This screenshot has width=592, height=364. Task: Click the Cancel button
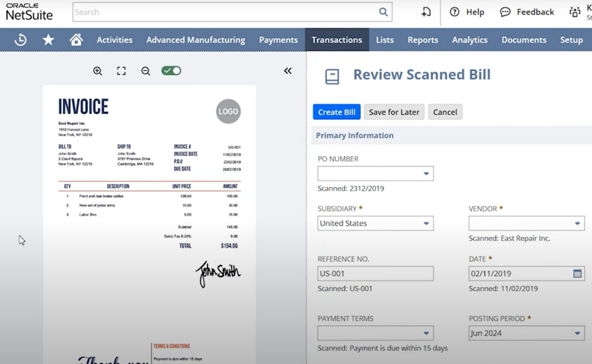coord(445,112)
